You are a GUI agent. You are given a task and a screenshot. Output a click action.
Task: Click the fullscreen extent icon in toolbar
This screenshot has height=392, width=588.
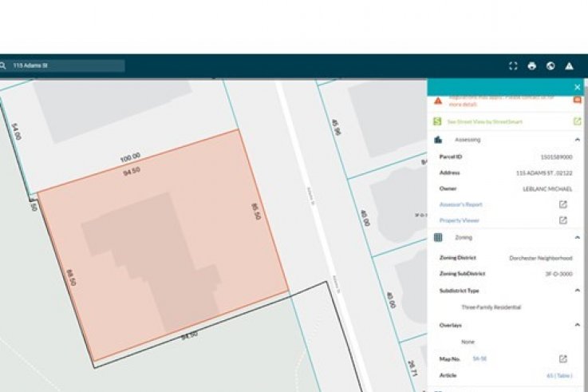[513, 66]
